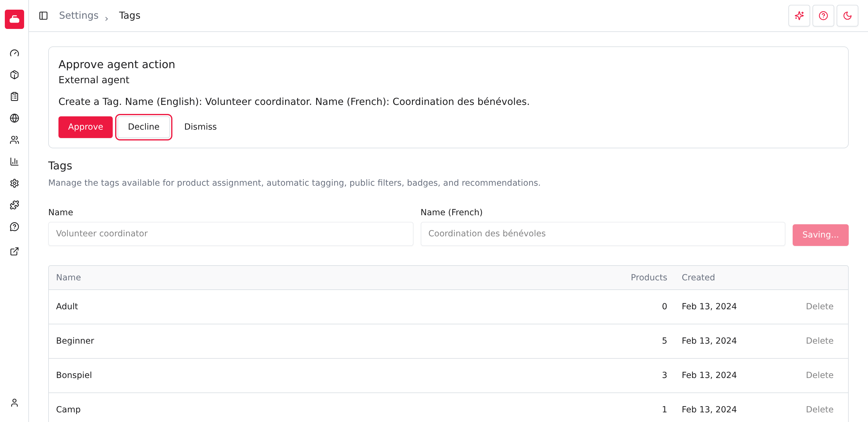Open the clipboard orders icon in sidebar

[x=14, y=96]
